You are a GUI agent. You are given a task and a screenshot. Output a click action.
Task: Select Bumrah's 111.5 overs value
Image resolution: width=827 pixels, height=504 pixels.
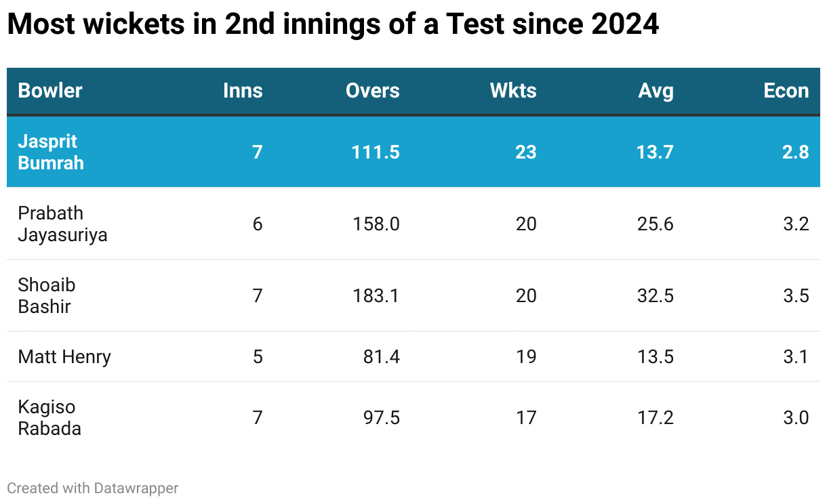click(x=376, y=152)
